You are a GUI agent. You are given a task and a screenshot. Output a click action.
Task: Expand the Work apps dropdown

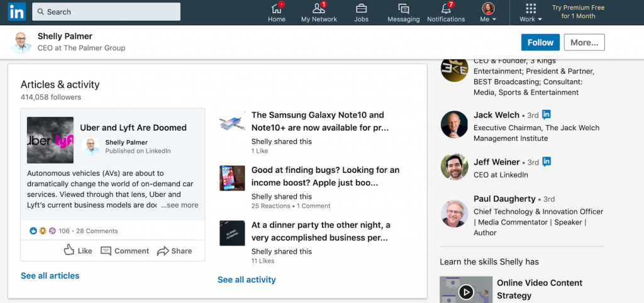click(x=531, y=13)
